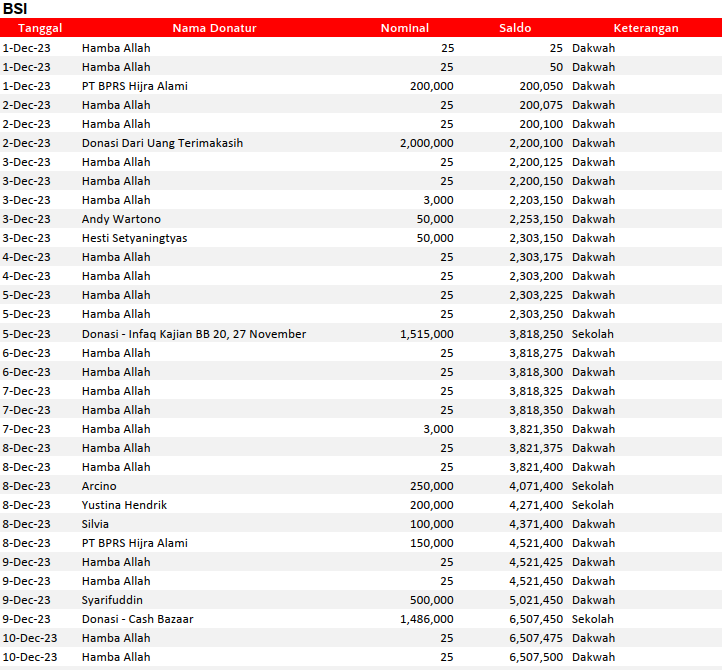The image size is (724, 670).
Task: Click the Donasi - Cash Bazaar cell
Action: [x=138, y=619]
